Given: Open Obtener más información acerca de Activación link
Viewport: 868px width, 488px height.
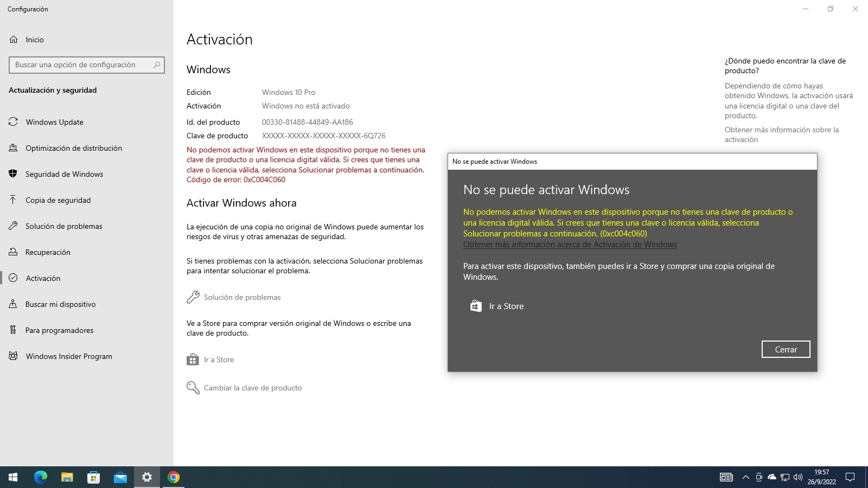Looking at the screenshot, I should (x=570, y=245).
